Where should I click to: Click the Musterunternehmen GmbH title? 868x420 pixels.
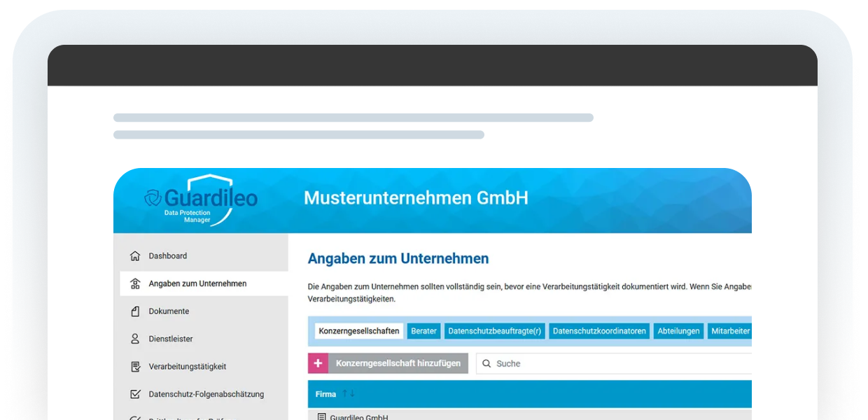(416, 198)
